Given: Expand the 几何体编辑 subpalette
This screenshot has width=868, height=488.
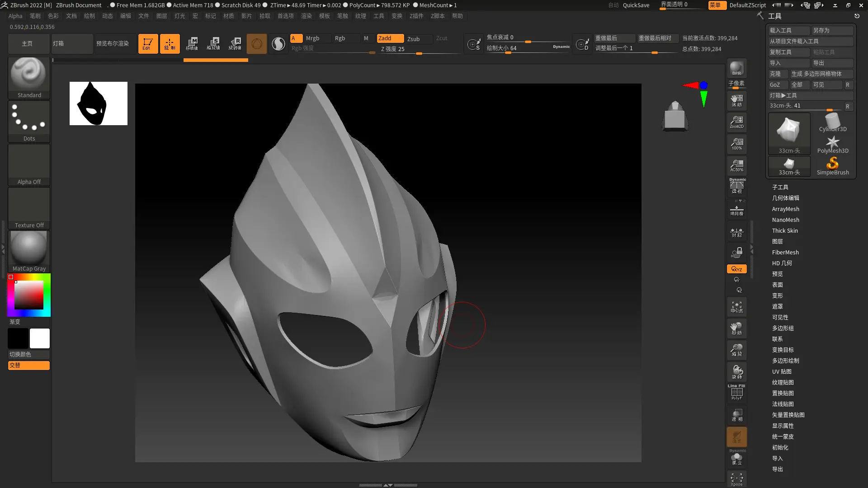Looking at the screenshot, I should [785, 198].
